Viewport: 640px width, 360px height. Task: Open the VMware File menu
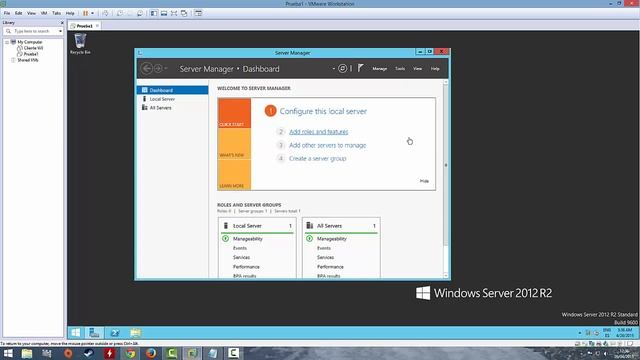[7, 13]
